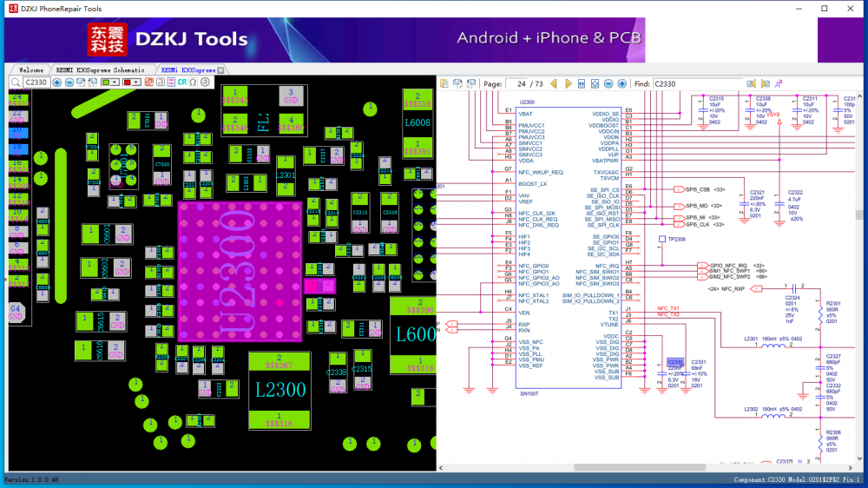Zoom out on the schematic PDF
This screenshot has width=868, height=488.
click(608, 83)
